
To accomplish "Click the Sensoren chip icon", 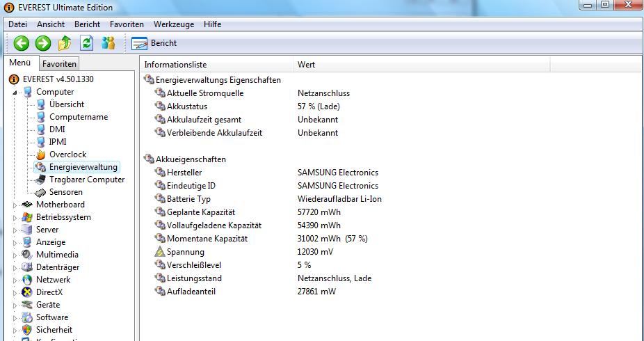I will (40, 192).
